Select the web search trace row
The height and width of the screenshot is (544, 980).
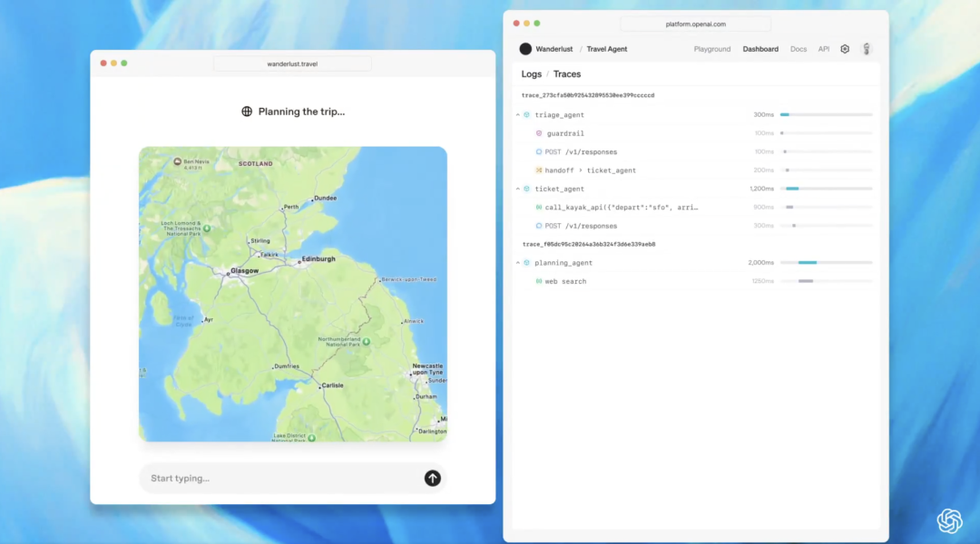(695, 281)
